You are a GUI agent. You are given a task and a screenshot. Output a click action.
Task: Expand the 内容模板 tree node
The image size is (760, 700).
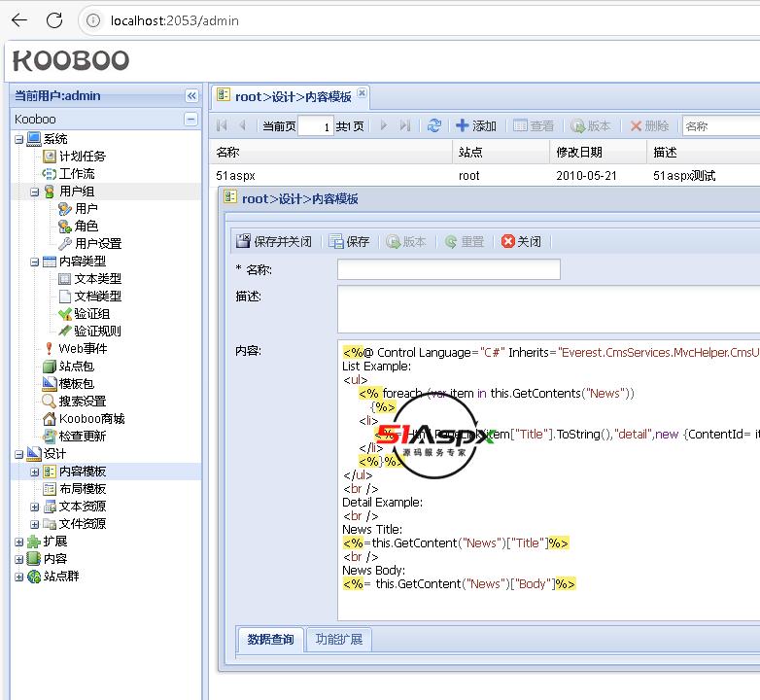tap(34, 472)
